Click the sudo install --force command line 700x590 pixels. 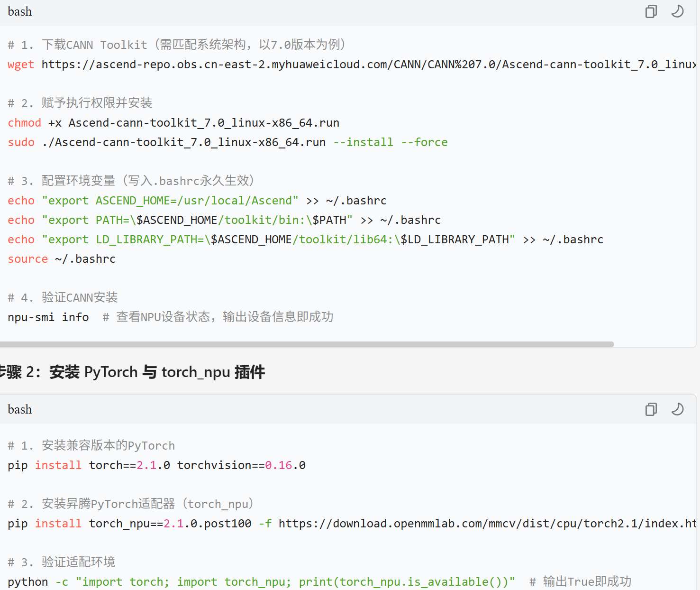coord(227,142)
